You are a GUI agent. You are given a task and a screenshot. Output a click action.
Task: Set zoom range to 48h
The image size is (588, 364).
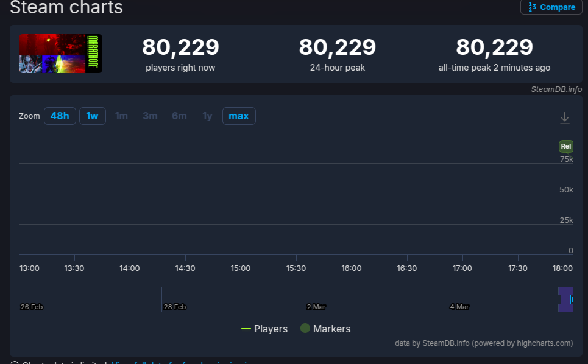[60, 116]
